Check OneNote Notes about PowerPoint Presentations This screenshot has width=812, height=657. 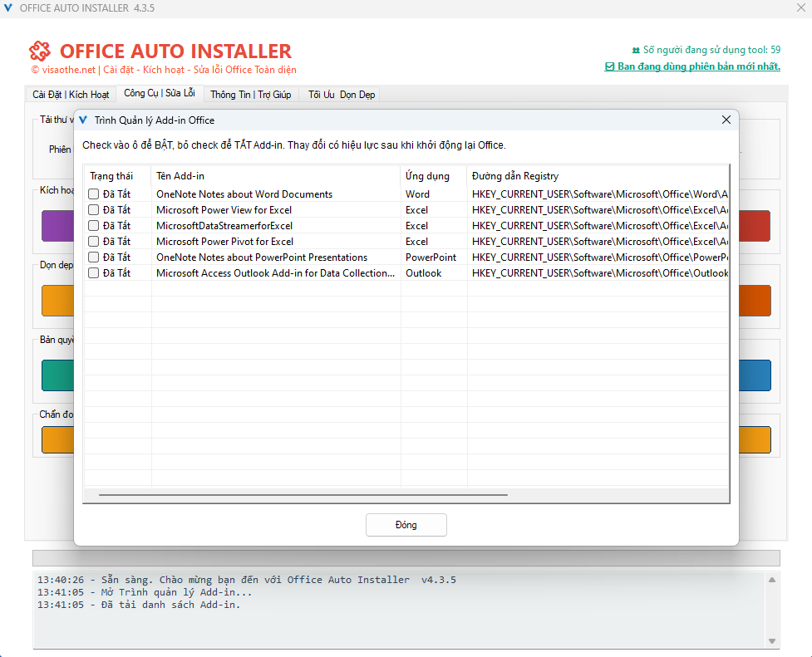click(x=93, y=257)
